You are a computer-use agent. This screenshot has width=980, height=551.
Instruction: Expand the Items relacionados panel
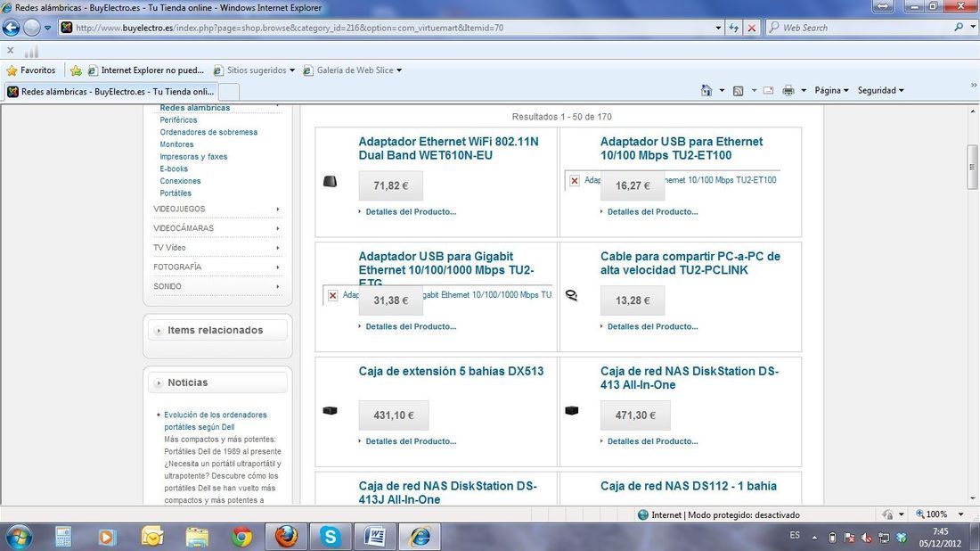click(217, 330)
